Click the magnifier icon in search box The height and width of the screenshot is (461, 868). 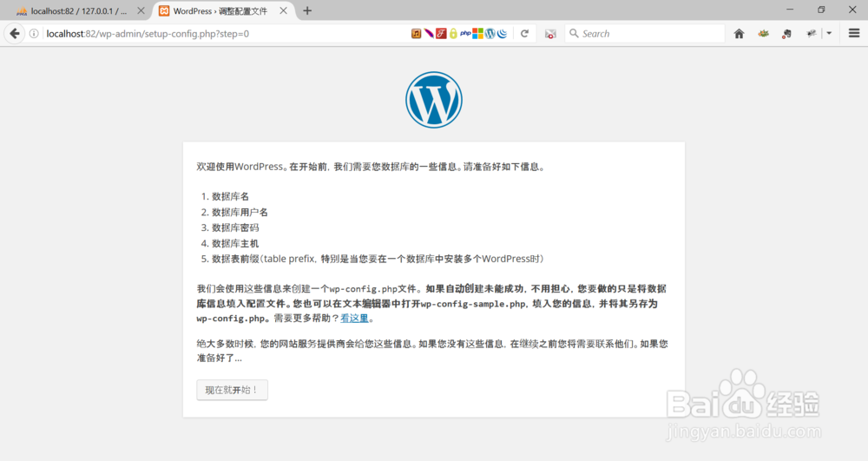[574, 33]
